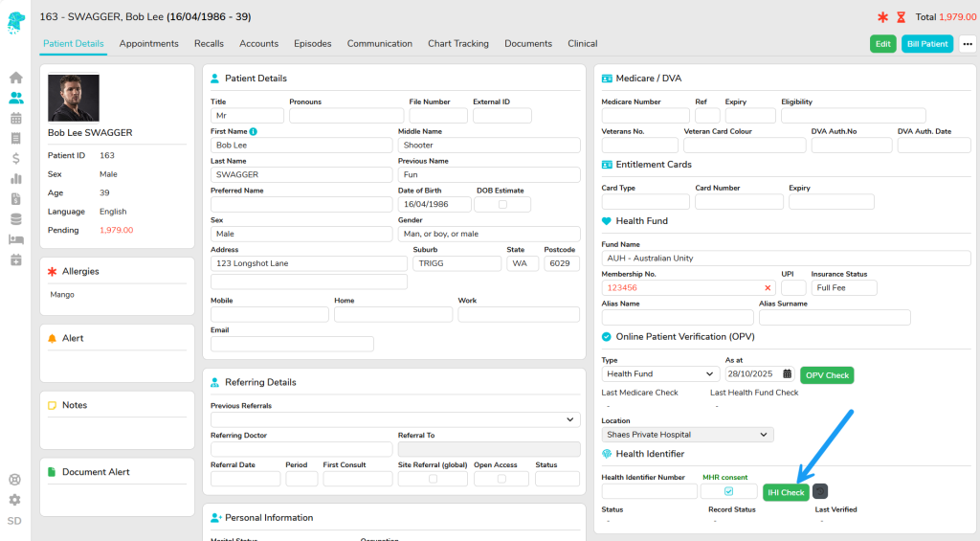The width and height of the screenshot is (980, 541).
Task: Click the dollar sign billing sidebar icon
Action: click(15, 158)
